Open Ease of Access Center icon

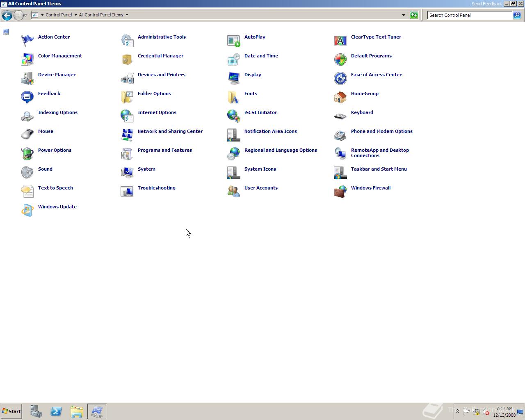click(x=340, y=78)
